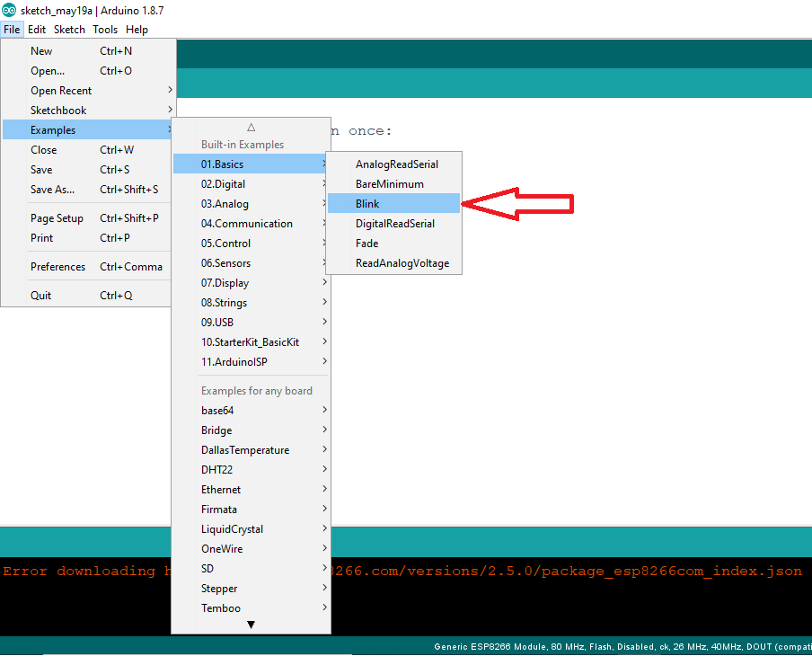
Task: Open Preferences from the File menu
Action: click(58, 267)
